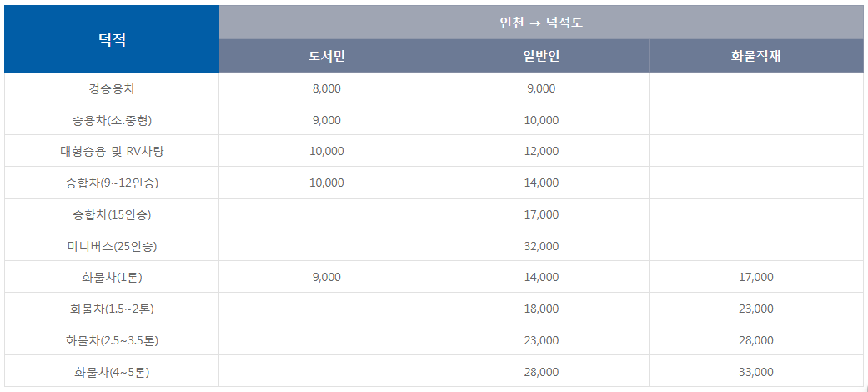Click the 승합차(9~12인승) row label

click(x=112, y=183)
